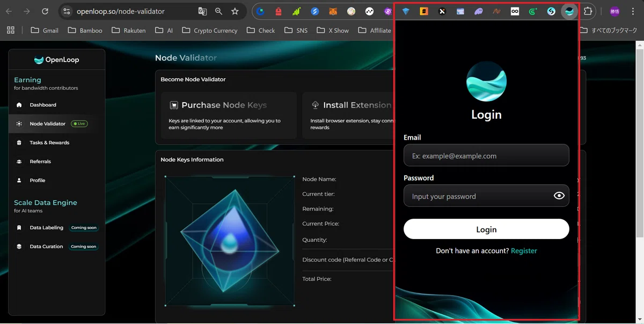This screenshot has width=644, height=324.
Task: Click the 'Node Keys Information' heading
Action: pyautogui.click(x=192, y=160)
